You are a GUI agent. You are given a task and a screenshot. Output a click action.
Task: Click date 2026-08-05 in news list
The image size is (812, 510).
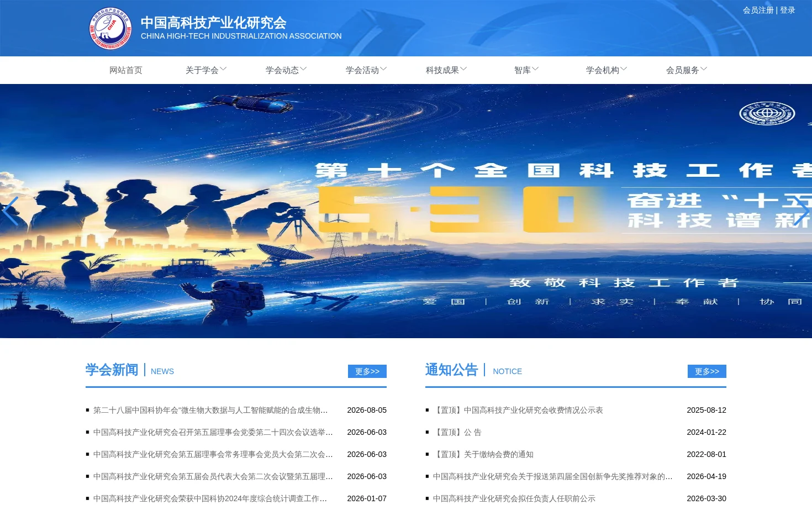(367, 410)
